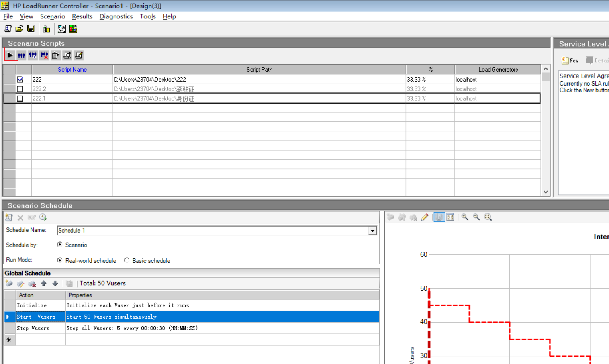The image size is (609, 364).
Task: Click the 33.33 % cell of script 222.1
Action: (x=431, y=98)
